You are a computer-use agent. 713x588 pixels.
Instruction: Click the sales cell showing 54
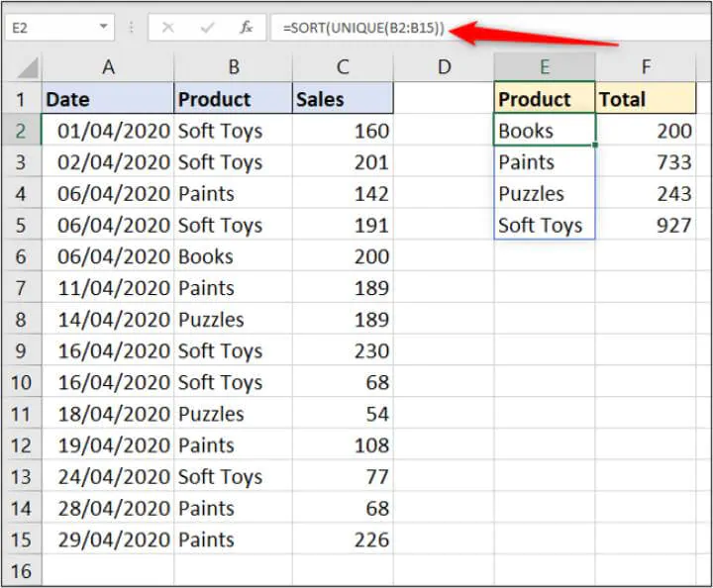(343, 414)
